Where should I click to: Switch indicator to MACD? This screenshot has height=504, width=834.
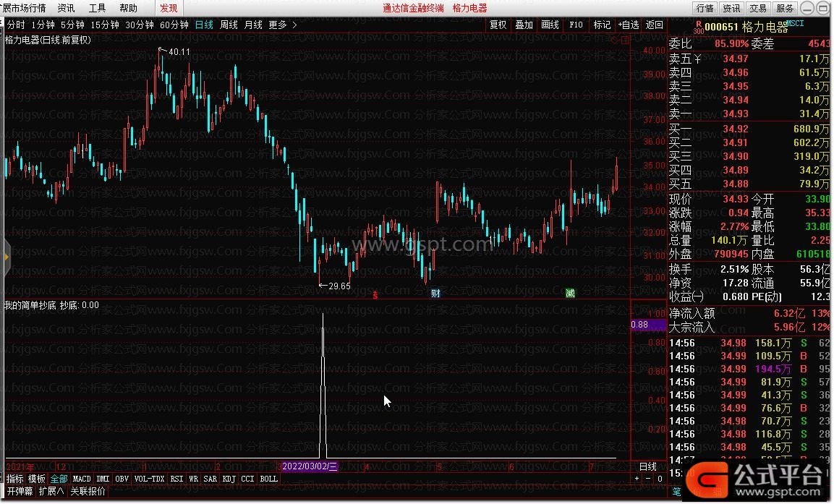(82, 479)
